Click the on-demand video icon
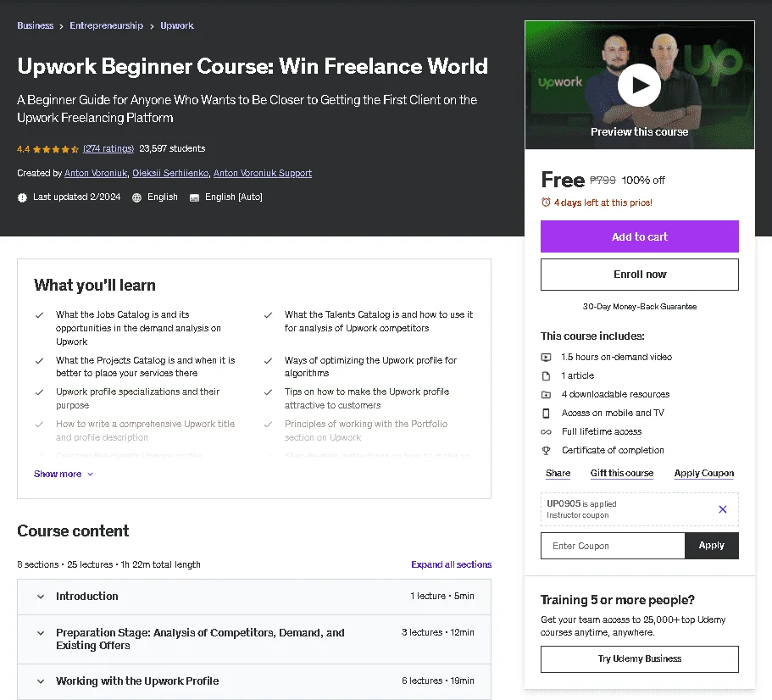 (546, 357)
